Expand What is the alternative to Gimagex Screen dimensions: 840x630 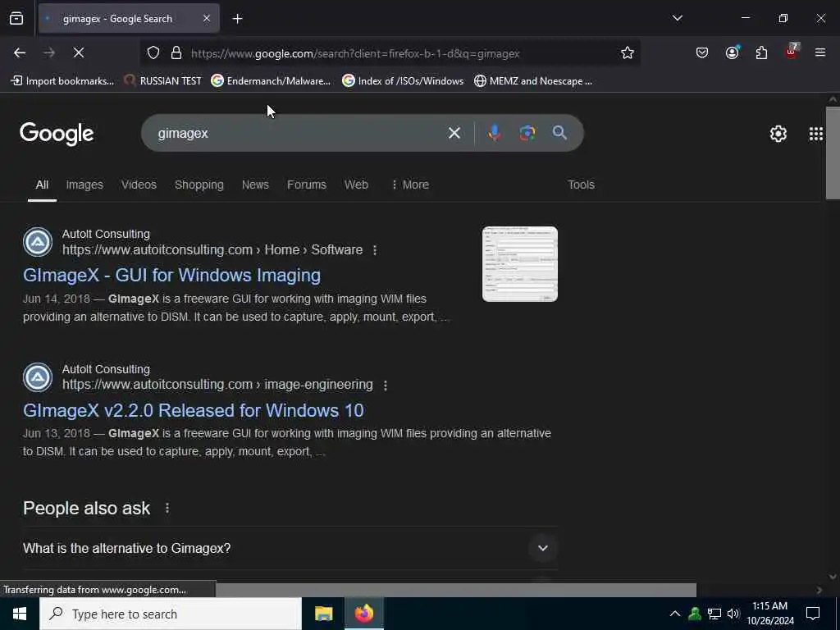point(290,548)
